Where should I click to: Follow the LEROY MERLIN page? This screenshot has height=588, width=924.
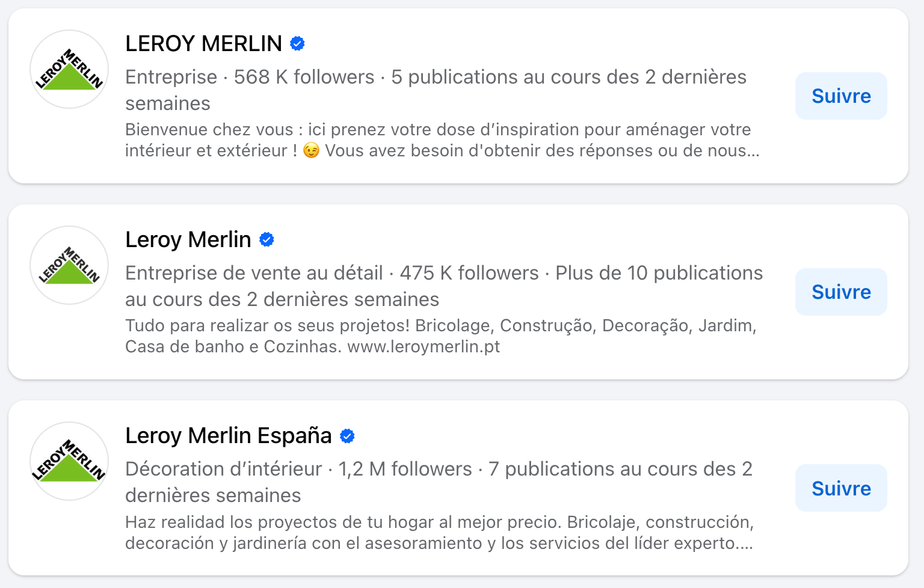coord(840,96)
